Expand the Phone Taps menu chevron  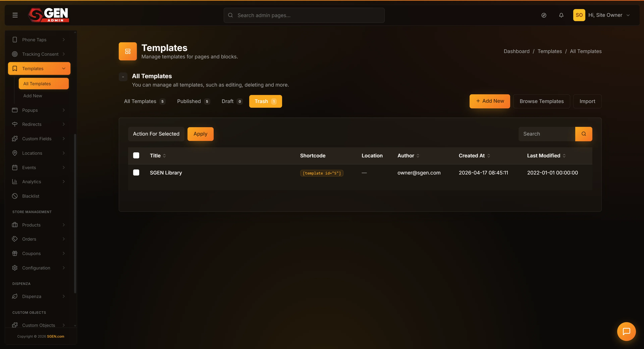pos(64,40)
